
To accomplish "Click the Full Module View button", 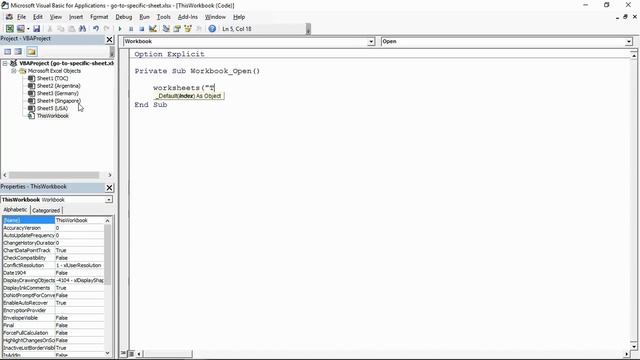I will tap(131, 353).
